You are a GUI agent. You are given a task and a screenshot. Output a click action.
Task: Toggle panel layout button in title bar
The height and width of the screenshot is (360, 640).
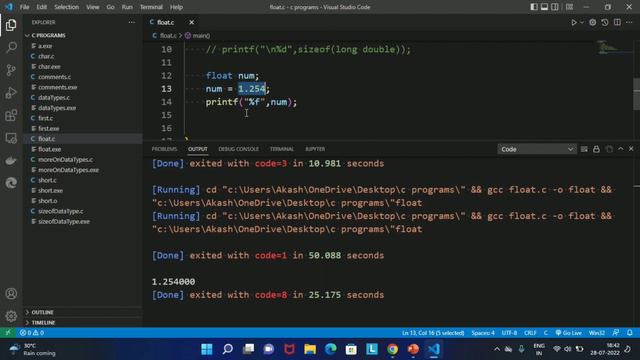544,7
